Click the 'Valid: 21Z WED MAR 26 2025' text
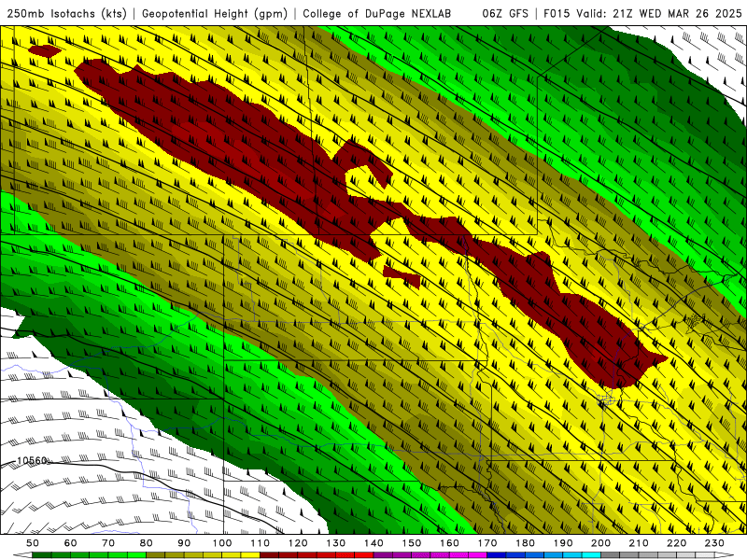 [x=659, y=13]
